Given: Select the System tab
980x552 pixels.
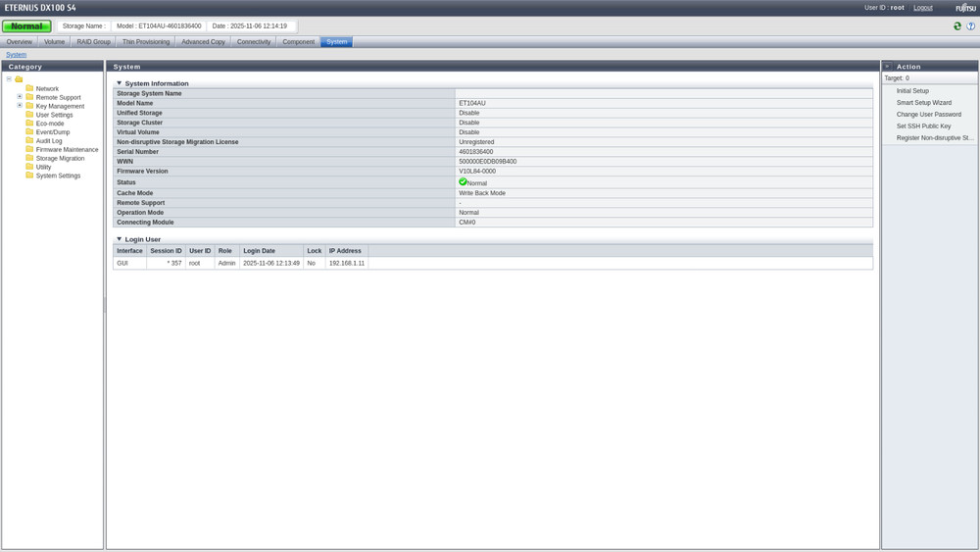Looking at the screenshot, I should click(336, 42).
